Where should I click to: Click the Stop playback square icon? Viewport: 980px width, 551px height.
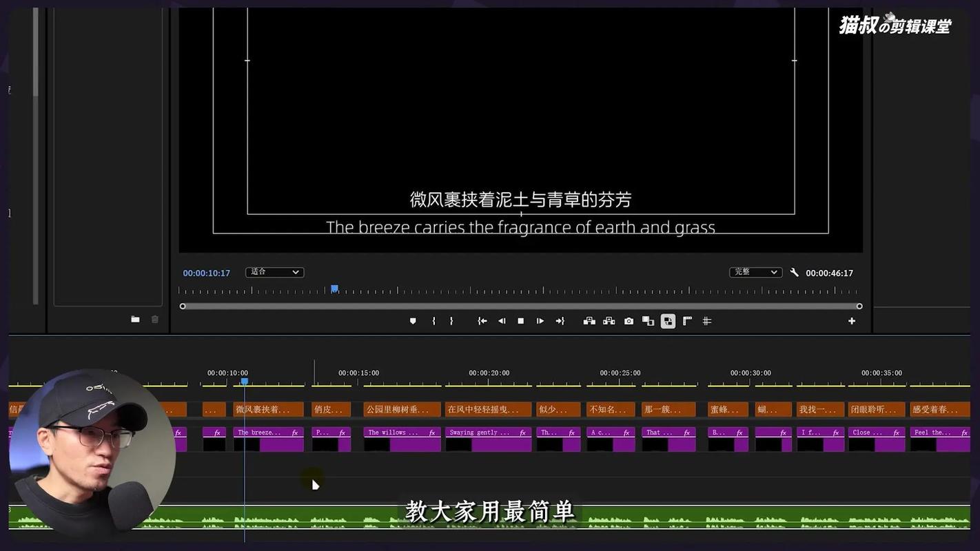[x=521, y=320]
